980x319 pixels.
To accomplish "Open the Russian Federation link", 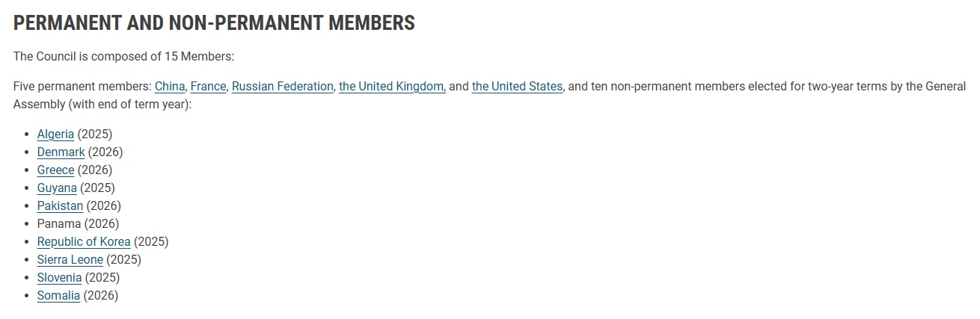I will [282, 86].
